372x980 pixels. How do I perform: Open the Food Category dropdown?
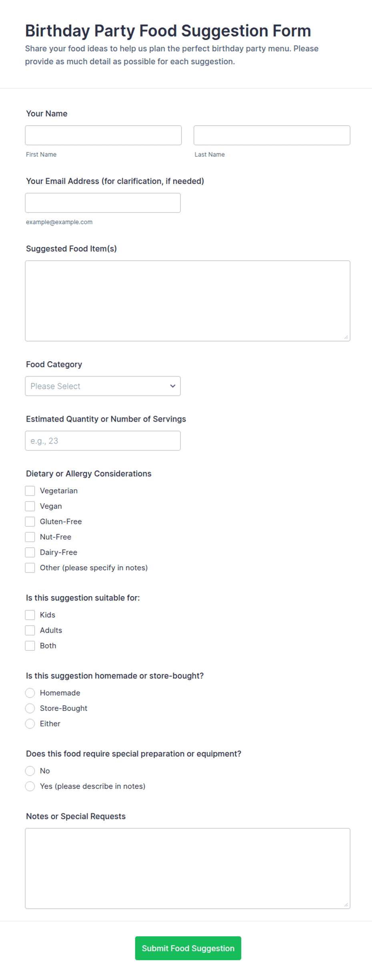103,386
